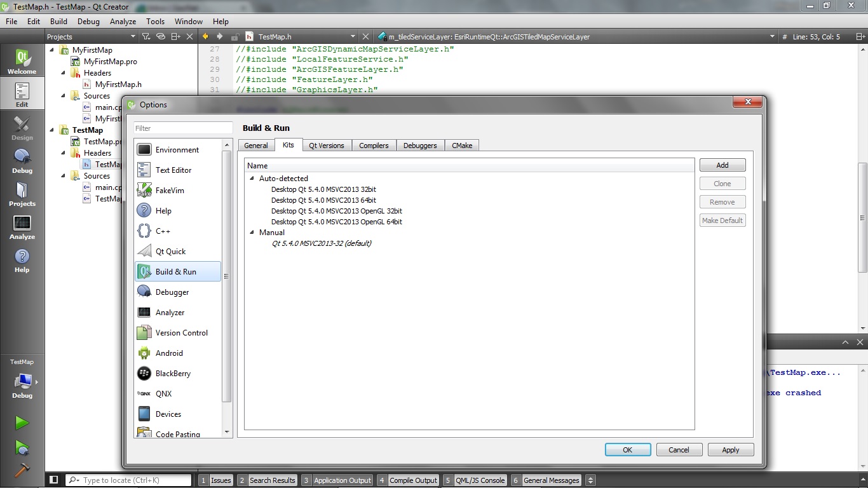868x488 pixels.
Task: Open Help mode in the sidebar
Action: point(22,259)
